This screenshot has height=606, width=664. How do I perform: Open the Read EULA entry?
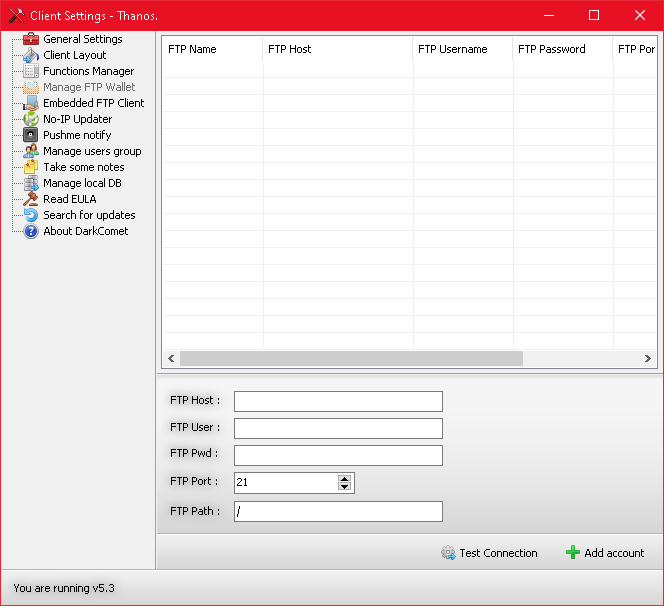click(x=69, y=199)
